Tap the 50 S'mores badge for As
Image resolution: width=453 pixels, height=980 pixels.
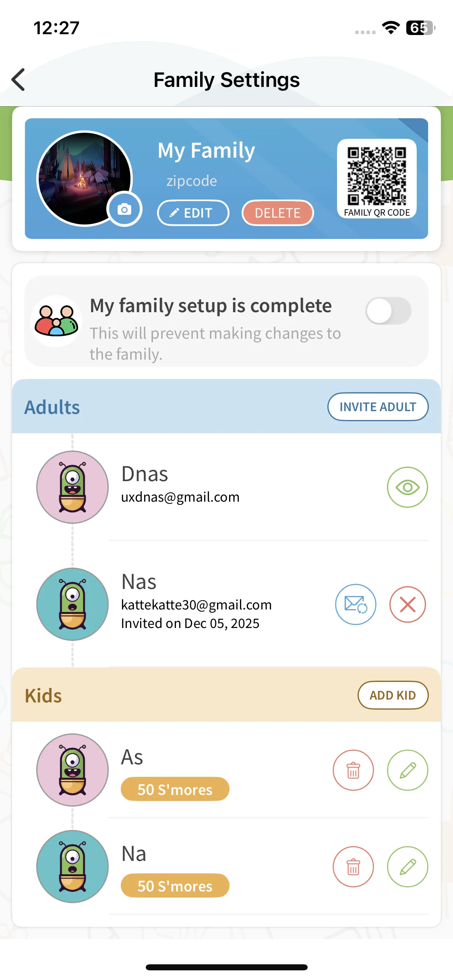(175, 789)
